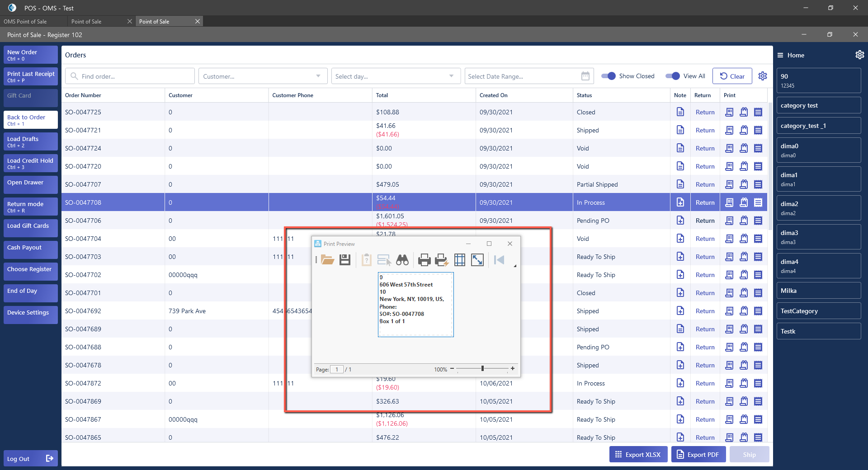Open note icon for order SO-0047725
The height and width of the screenshot is (470, 868).
coord(680,112)
